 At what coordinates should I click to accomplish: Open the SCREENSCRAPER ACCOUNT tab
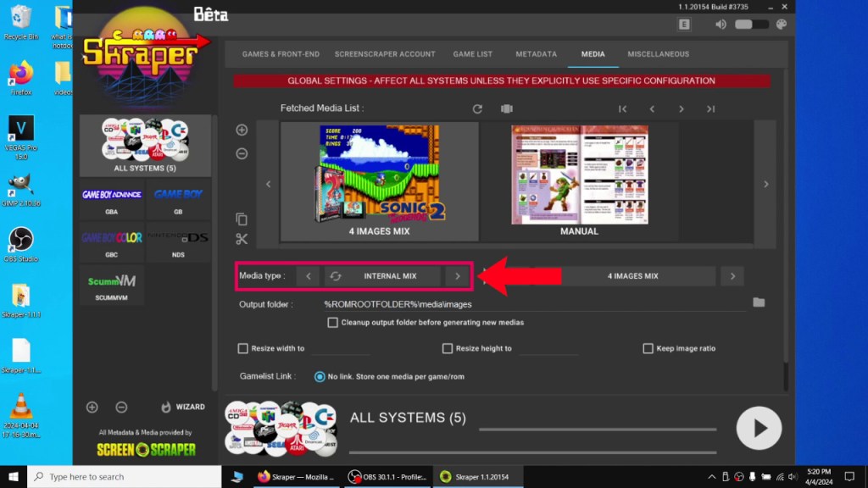(x=385, y=53)
